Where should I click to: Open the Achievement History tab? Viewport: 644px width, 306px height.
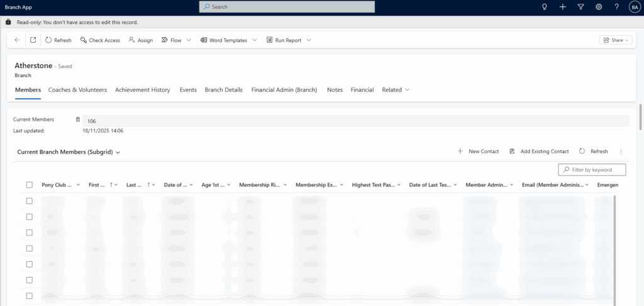tap(142, 90)
